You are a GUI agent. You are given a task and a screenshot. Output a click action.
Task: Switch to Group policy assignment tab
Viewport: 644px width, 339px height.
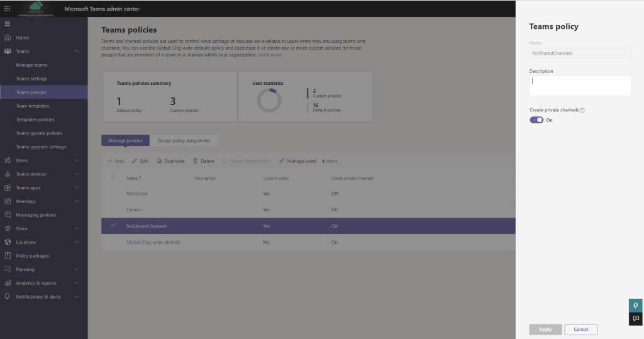tap(184, 140)
